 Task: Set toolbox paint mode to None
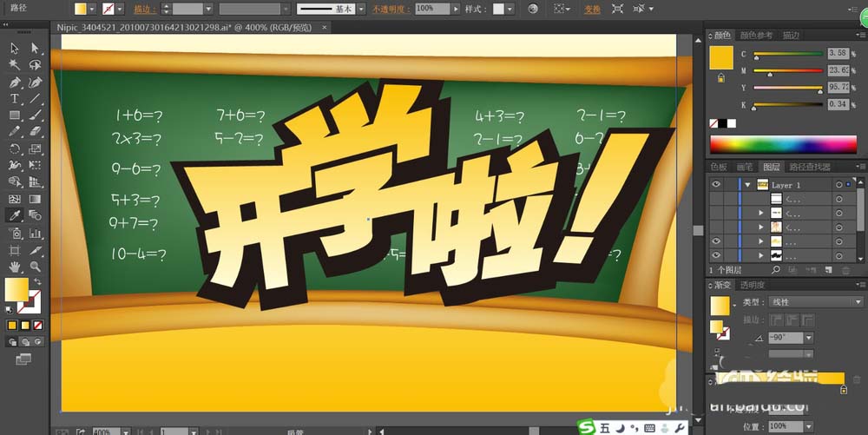click(37, 326)
